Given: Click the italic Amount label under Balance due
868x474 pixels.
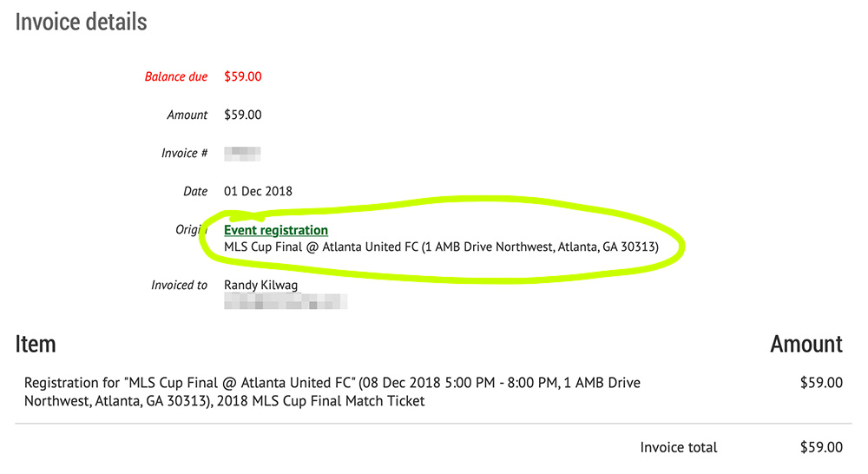Looking at the screenshot, I should click(x=187, y=115).
